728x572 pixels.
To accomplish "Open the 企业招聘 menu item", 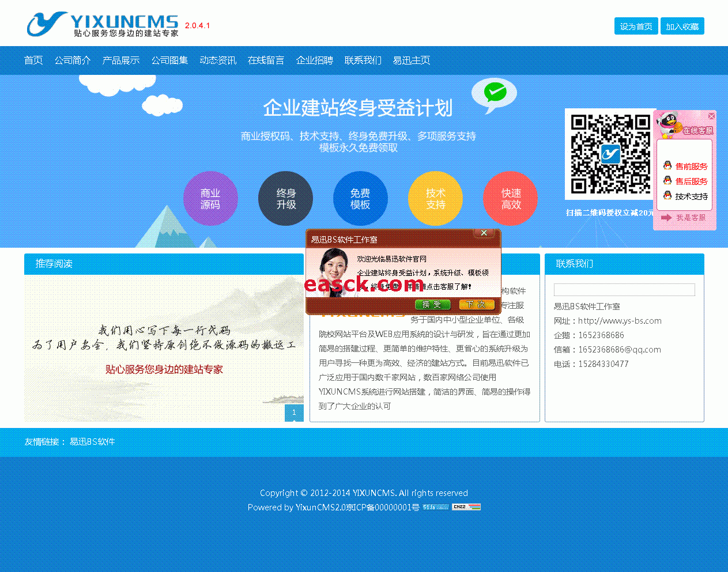I will [x=315, y=60].
